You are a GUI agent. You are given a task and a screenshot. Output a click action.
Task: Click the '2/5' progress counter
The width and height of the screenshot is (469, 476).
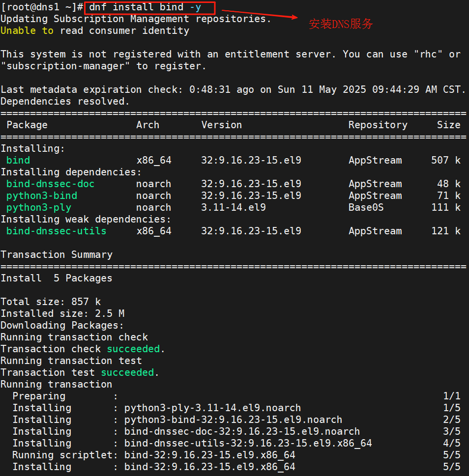coord(452,420)
